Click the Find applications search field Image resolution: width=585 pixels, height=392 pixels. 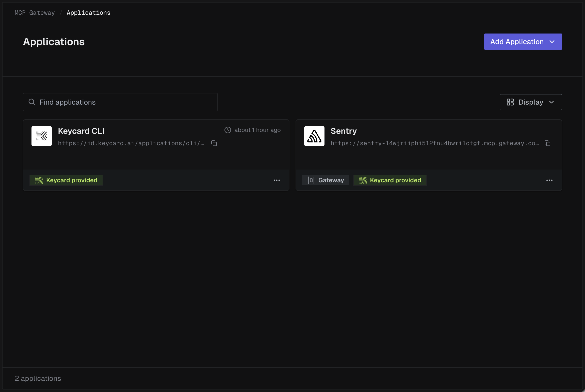tap(120, 102)
